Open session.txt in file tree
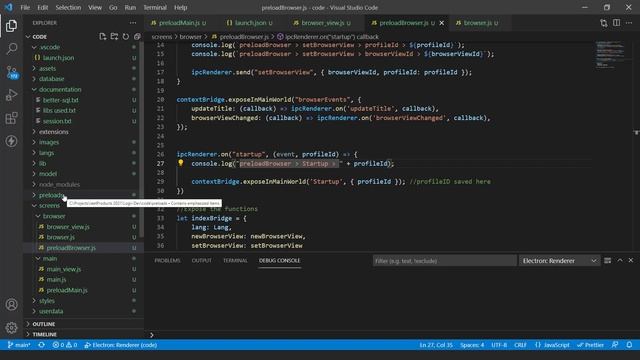The image size is (640, 360). click(57, 121)
